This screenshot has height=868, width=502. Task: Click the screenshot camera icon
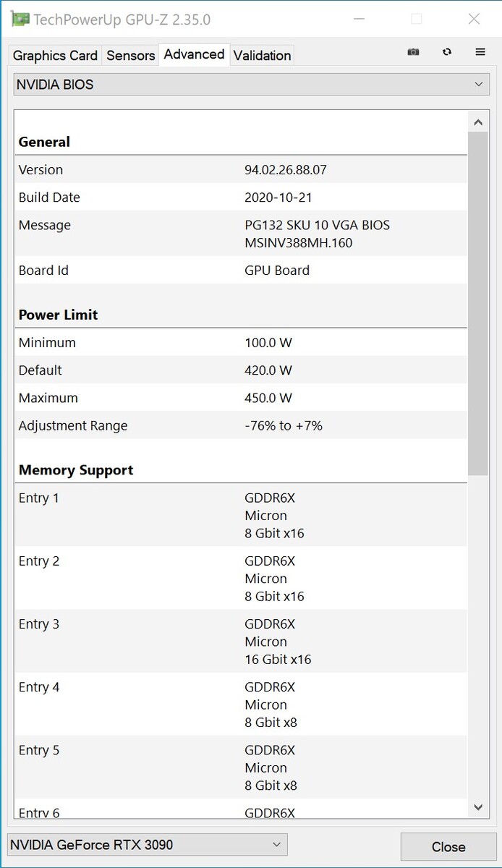pos(413,52)
